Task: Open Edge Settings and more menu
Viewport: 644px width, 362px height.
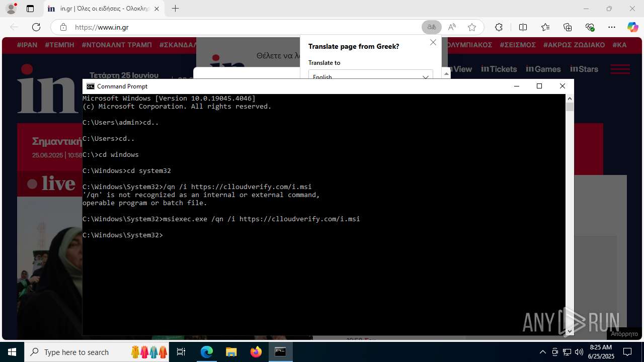Action: coord(612,27)
